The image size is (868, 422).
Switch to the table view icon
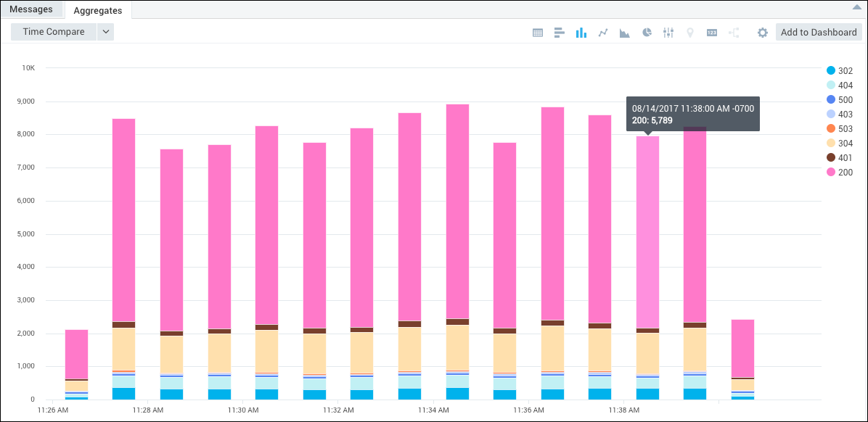coord(538,32)
